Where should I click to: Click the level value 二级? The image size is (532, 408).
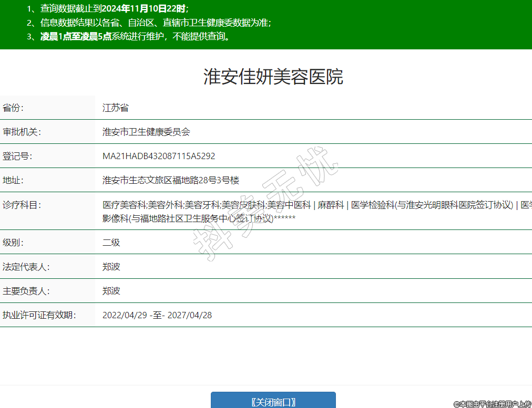[111, 243]
